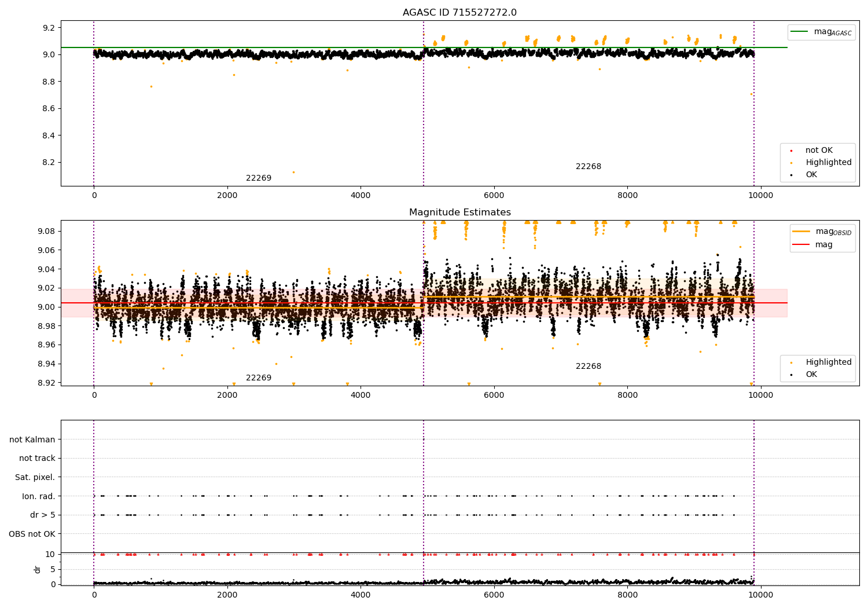The image size is (868, 608).
Task: Click the '8.98' y-axis tick label
Action: pos(46,326)
